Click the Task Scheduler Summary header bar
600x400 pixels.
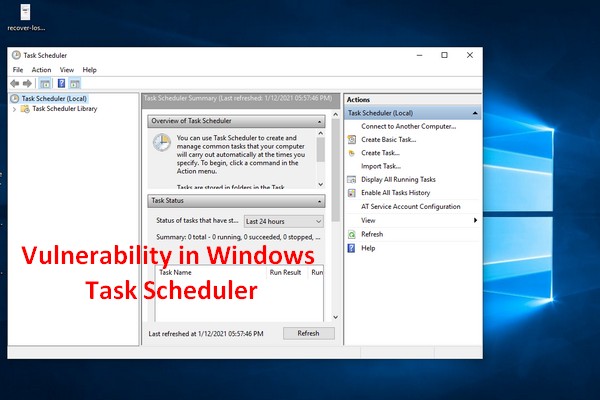point(241,101)
